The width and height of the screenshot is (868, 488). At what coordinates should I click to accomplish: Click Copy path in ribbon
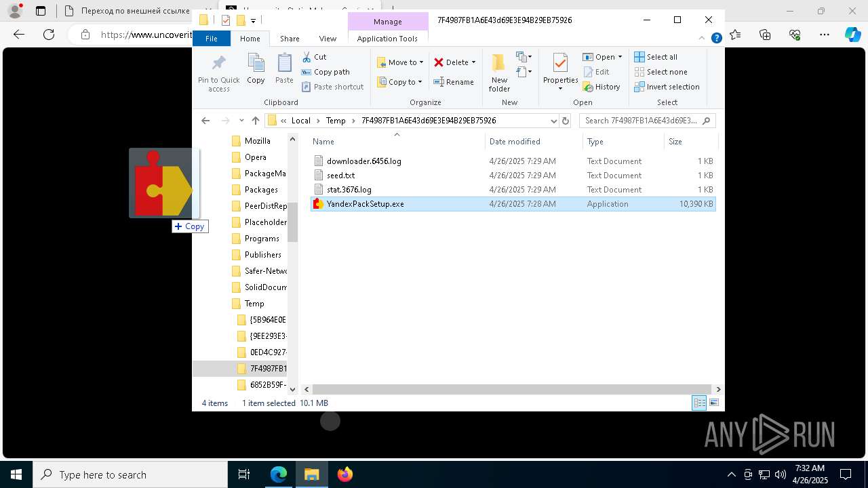325,72
